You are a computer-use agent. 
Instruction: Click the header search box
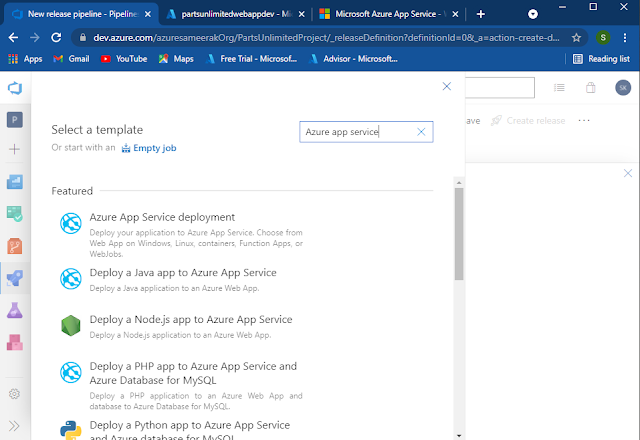(500, 87)
